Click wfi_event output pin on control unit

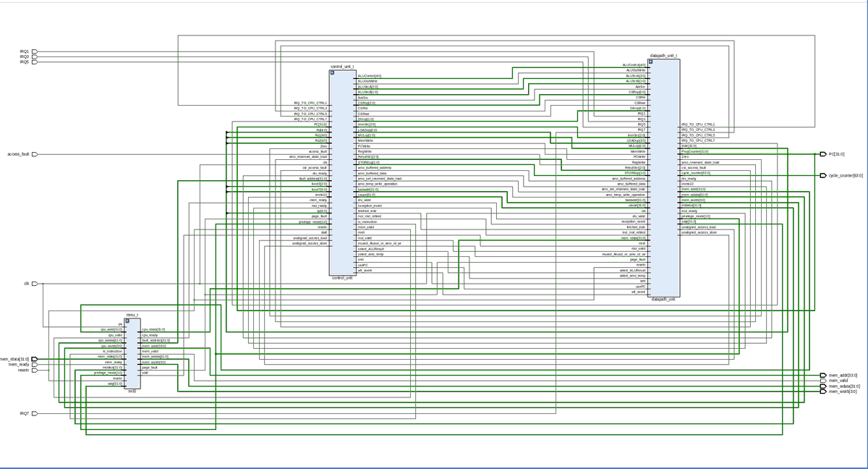click(365, 270)
